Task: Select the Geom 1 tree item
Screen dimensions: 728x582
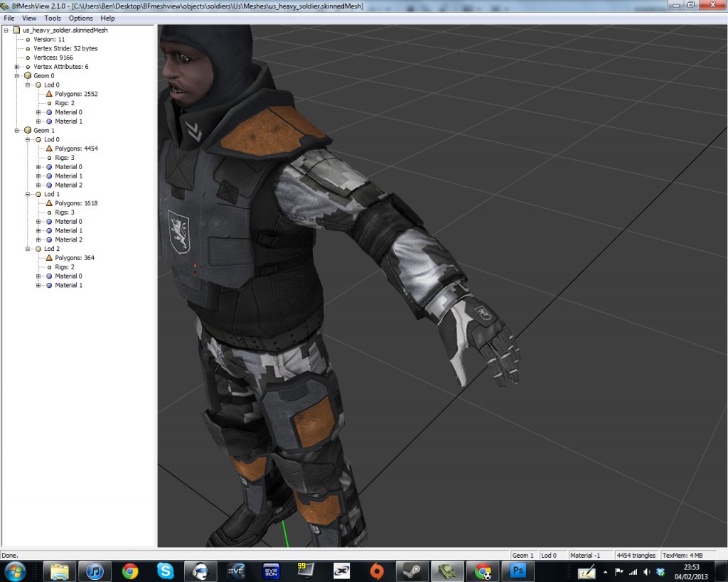Action: (x=43, y=131)
